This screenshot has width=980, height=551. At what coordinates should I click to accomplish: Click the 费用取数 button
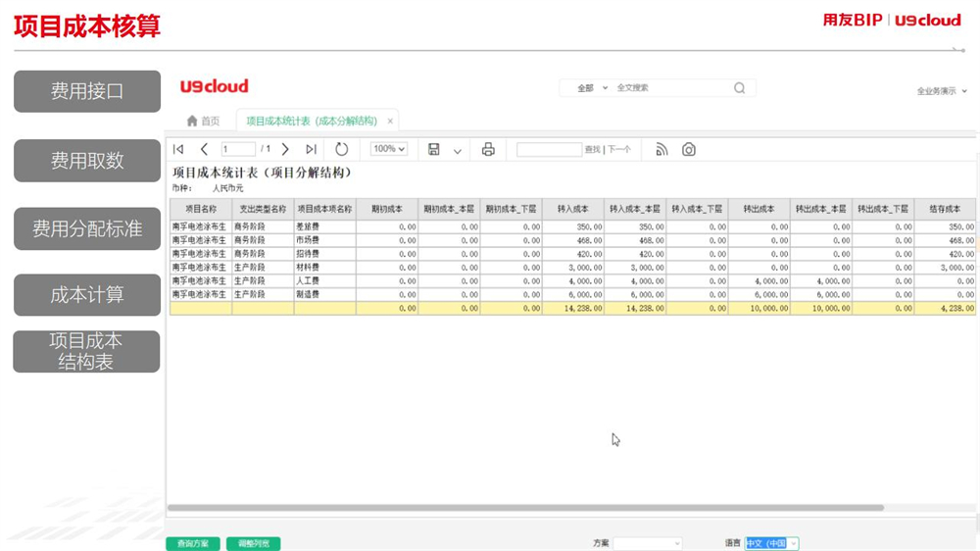point(87,161)
